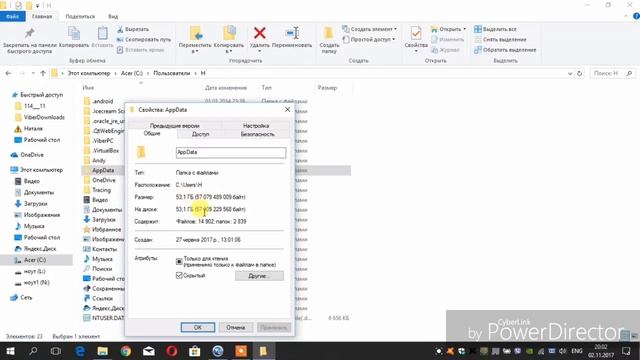Click the red Delete icon
640x360 pixels.
point(260,33)
